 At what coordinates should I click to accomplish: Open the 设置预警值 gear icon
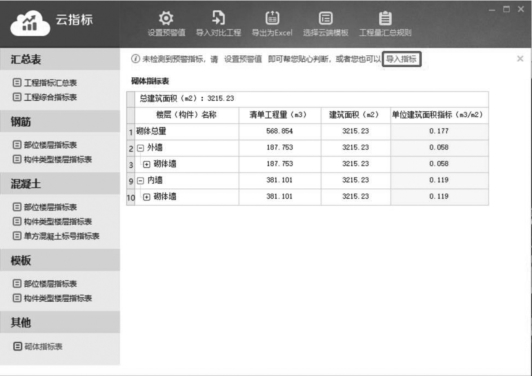166,18
